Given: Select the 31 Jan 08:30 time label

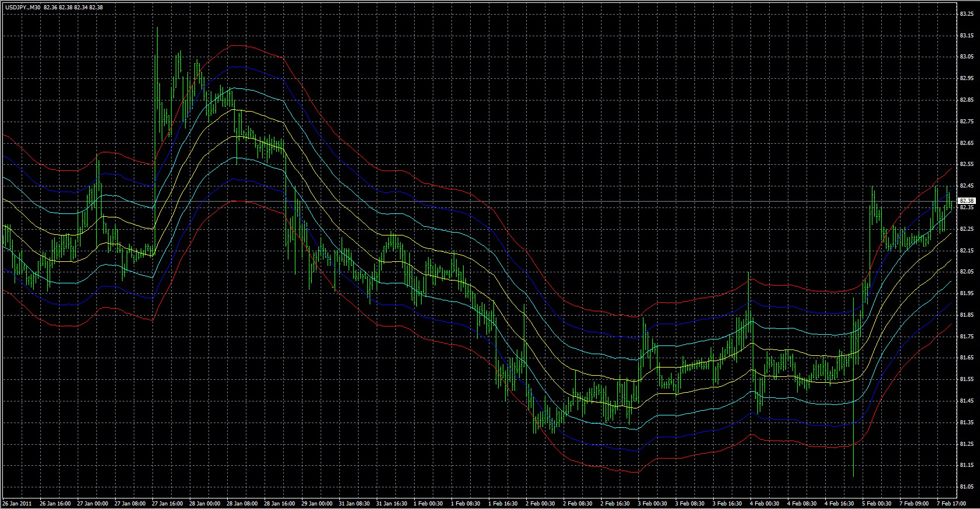Looking at the screenshot, I should [355, 503].
